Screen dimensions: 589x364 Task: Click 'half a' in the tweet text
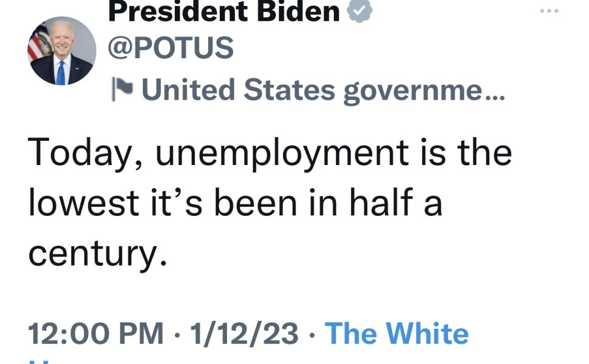[396, 202]
